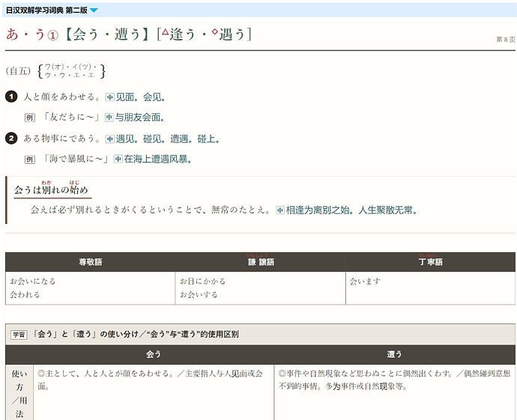Click the cell text お会いになる
The width and height of the screenshot is (517, 420).
point(33,281)
